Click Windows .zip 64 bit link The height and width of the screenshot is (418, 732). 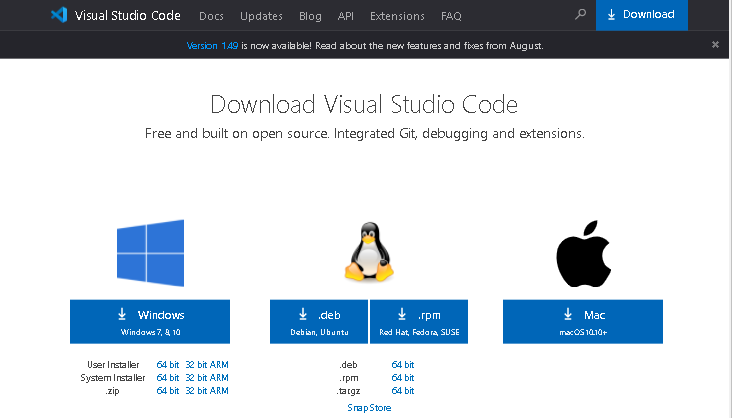(168, 391)
